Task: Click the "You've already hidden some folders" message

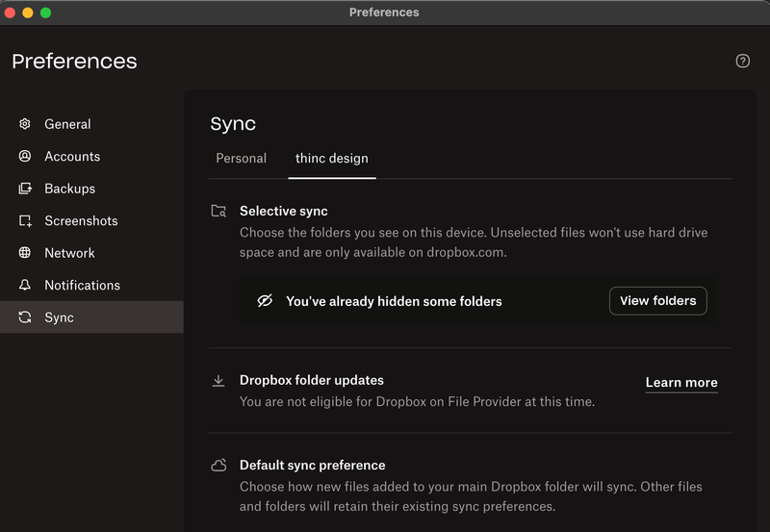Action: 394,301
